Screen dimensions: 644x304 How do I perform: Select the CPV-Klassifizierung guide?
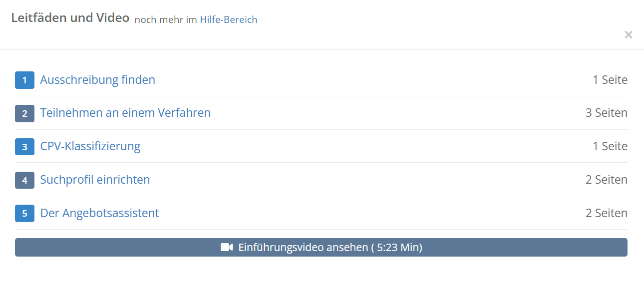tap(90, 146)
